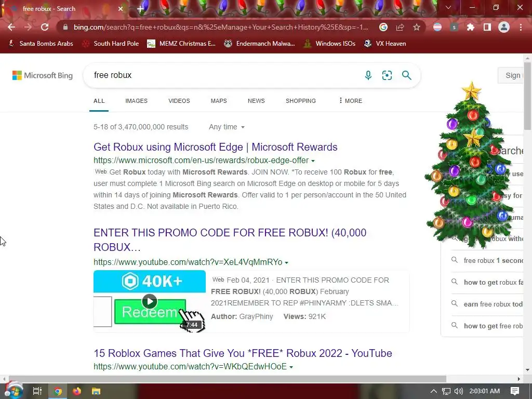Open Endermanch Malware bookmark
Screen dimensions: 532x399
259,44
